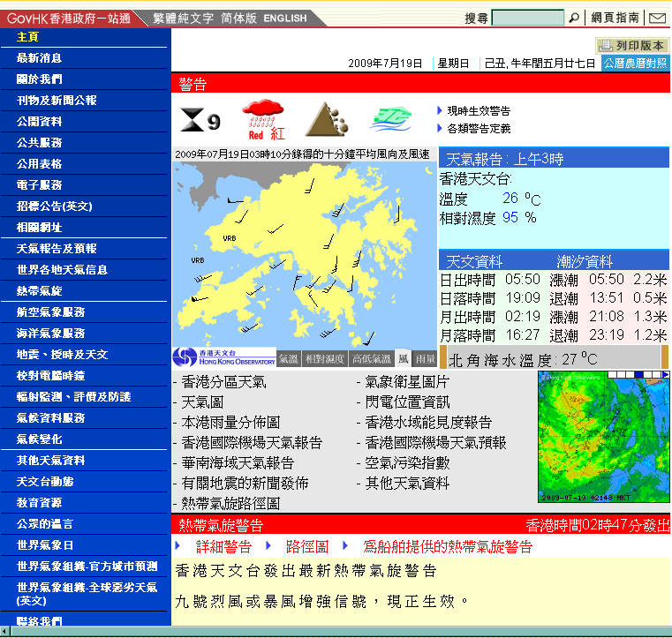The image size is (672, 638).
Task: Switch to 雨量 map tab
Action: [426, 359]
